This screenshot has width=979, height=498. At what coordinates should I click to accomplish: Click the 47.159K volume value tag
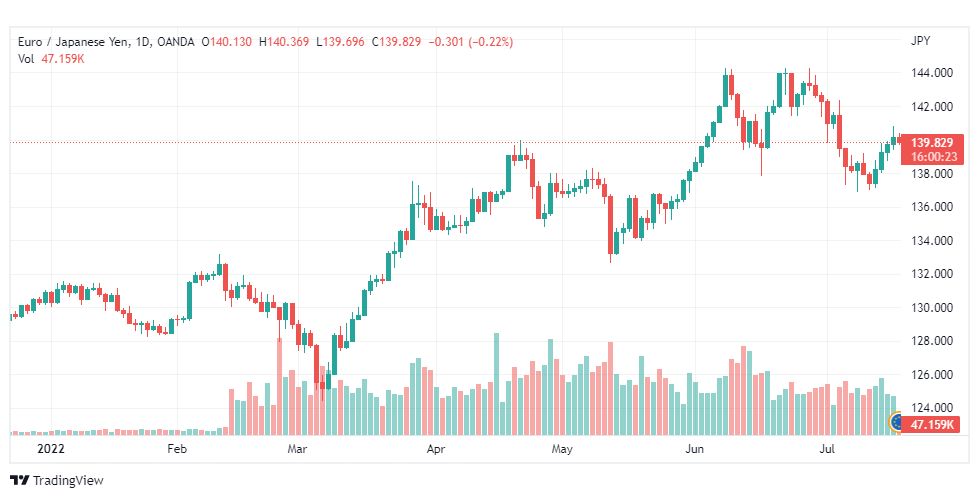[932, 425]
